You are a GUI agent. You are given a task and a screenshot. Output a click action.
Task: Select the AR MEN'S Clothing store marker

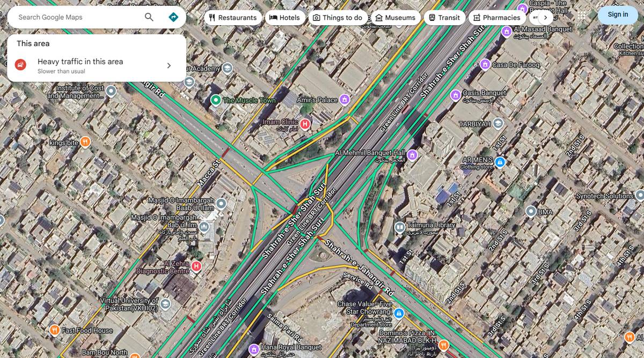pos(499,162)
